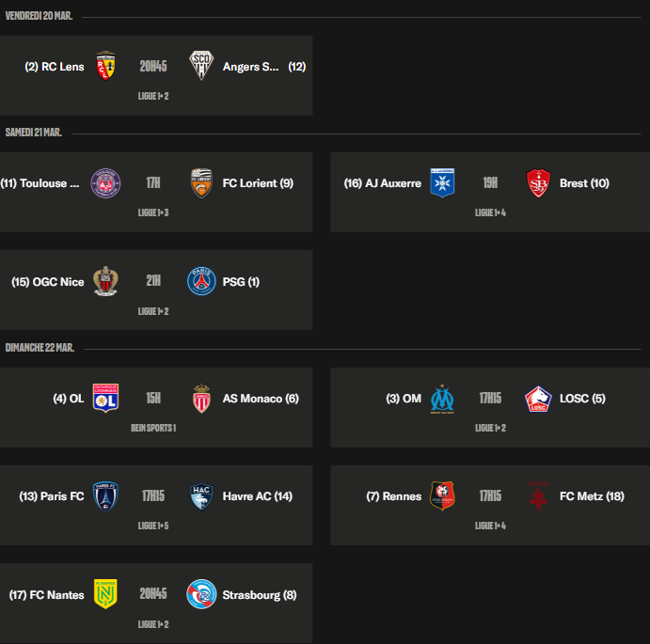The height and width of the screenshot is (644, 650).
Task: Click the 20H45 Lens-Angers kickoff time
Action: tap(153, 67)
